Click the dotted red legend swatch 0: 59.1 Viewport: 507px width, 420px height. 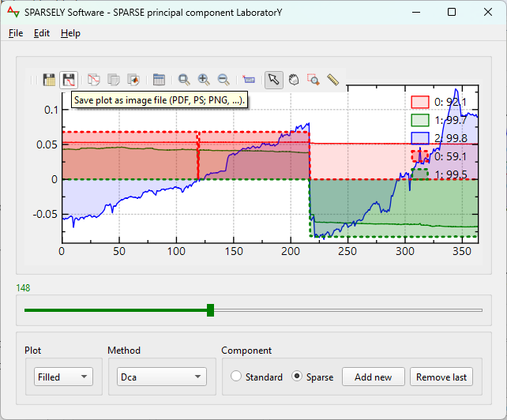[x=420, y=156]
